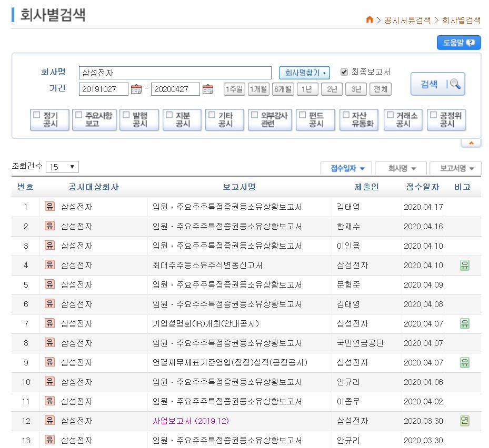Open start date calendar picker icon
The width and height of the screenshot is (489, 448).
(136, 89)
